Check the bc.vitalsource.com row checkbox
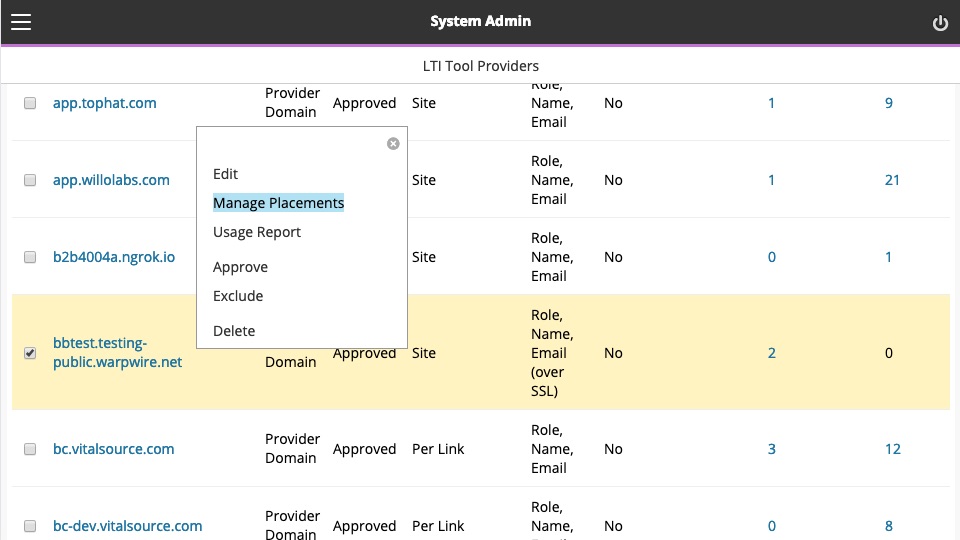This screenshot has width=960, height=540. point(30,449)
